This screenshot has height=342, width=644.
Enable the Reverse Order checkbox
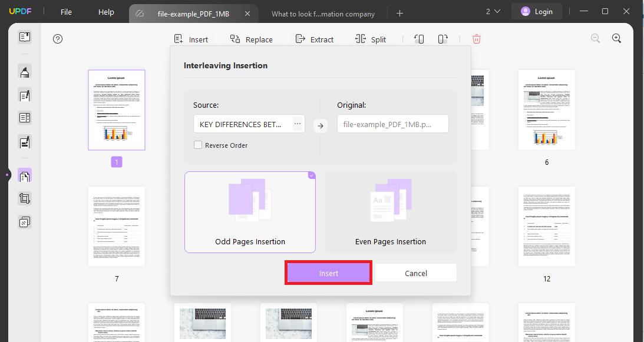tap(198, 144)
